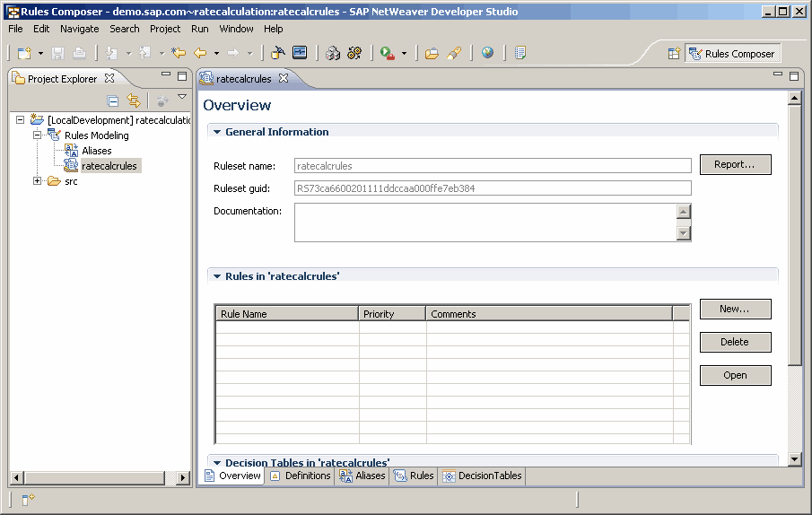
Task: Click the Rule Name column header
Action: click(x=287, y=314)
